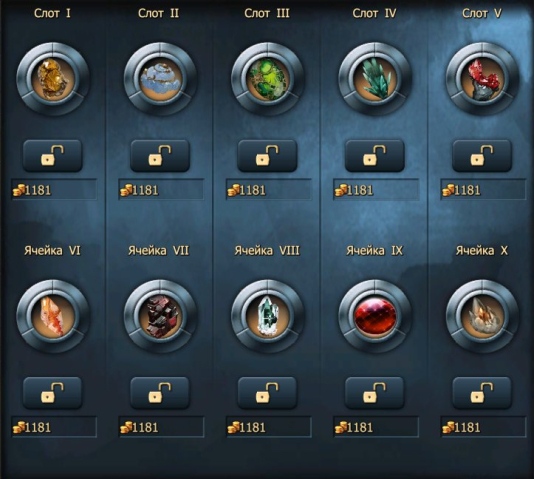Select the red mineral in Слот V
The image size is (534, 479).
(x=482, y=79)
